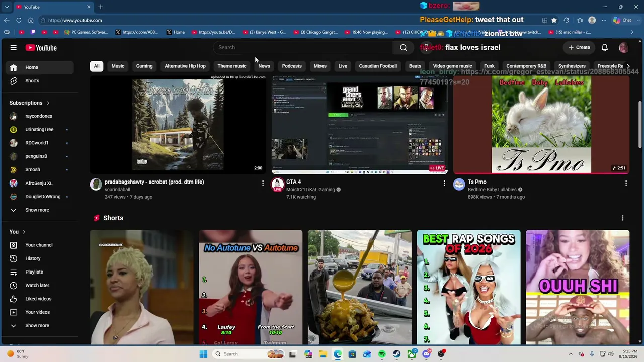Image resolution: width=644 pixels, height=362 pixels.
Task: Open the Best Rap Songs of 2026 short
Action: (468, 287)
